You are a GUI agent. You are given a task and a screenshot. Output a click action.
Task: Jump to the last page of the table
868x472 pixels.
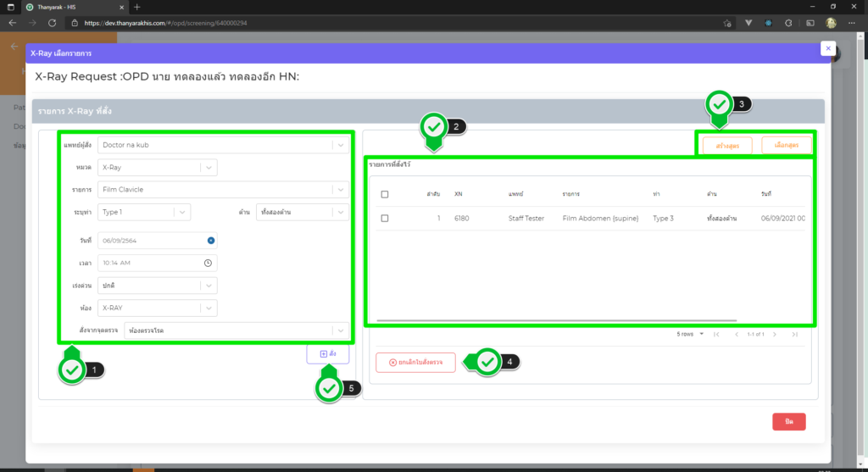794,334
